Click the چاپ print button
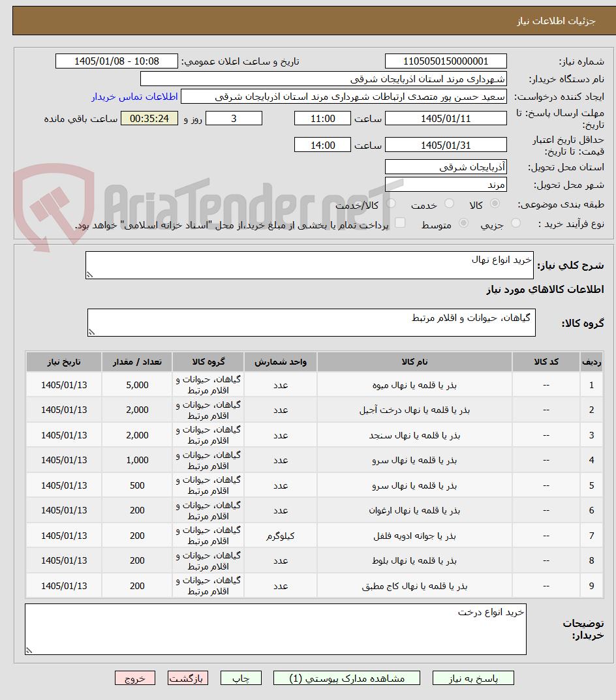Viewport: 616px width, 700px height. coord(241,678)
